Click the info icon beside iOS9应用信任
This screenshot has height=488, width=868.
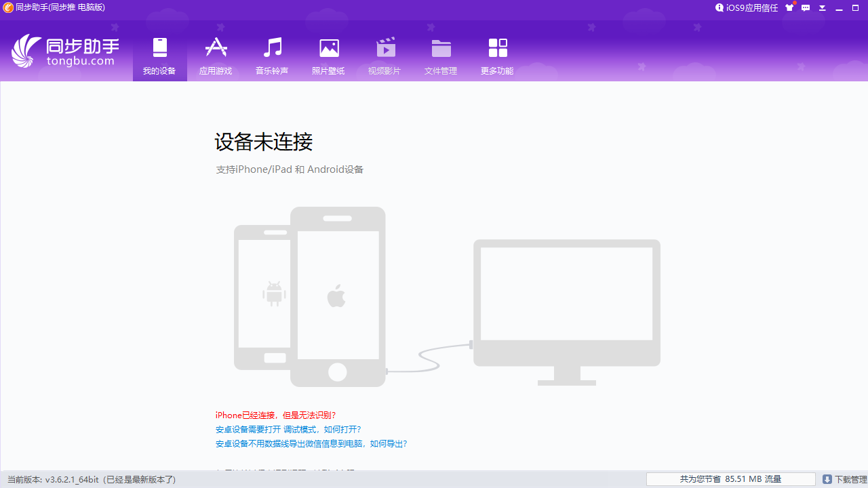(x=719, y=7)
